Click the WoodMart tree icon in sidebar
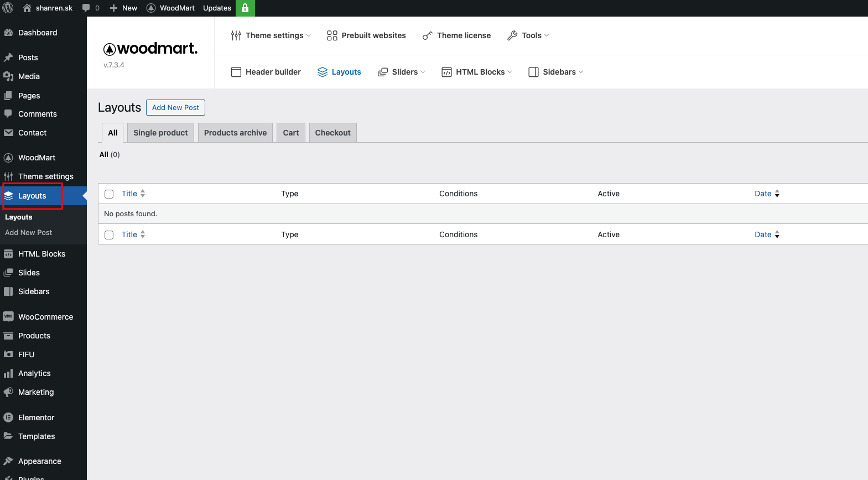Image resolution: width=868 pixels, height=480 pixels. coord(8,158)
